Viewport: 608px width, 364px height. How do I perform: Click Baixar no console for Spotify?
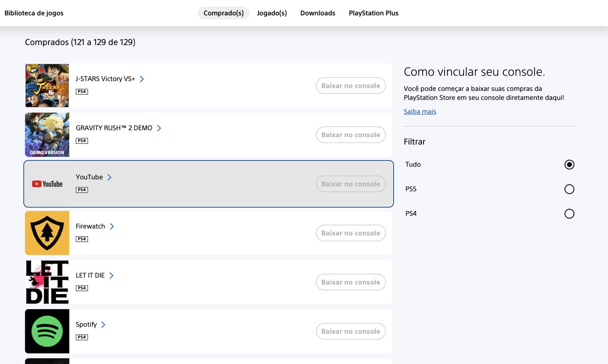tap(351, 332)
